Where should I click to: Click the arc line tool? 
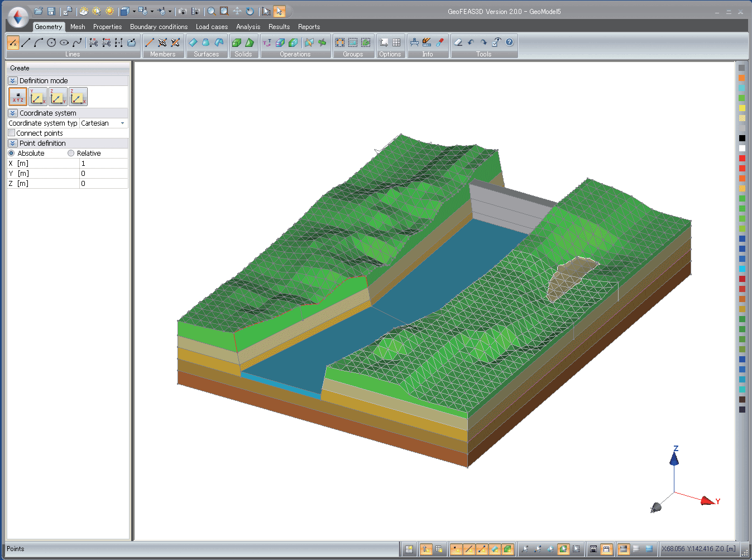tap(39, 42)
